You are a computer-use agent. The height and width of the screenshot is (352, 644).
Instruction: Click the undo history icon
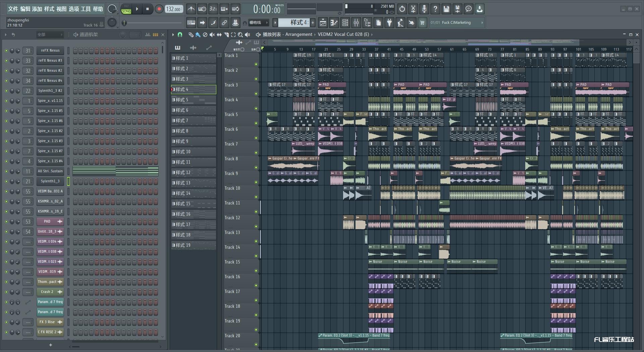click(x=402, y=9)
